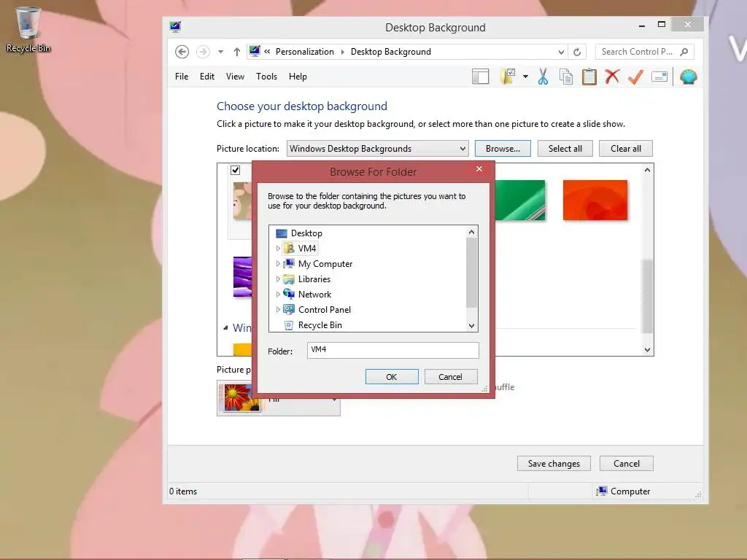747x560 pixels.
Task: Select Libraries in the folder tree
Action: tap(314, 279)
